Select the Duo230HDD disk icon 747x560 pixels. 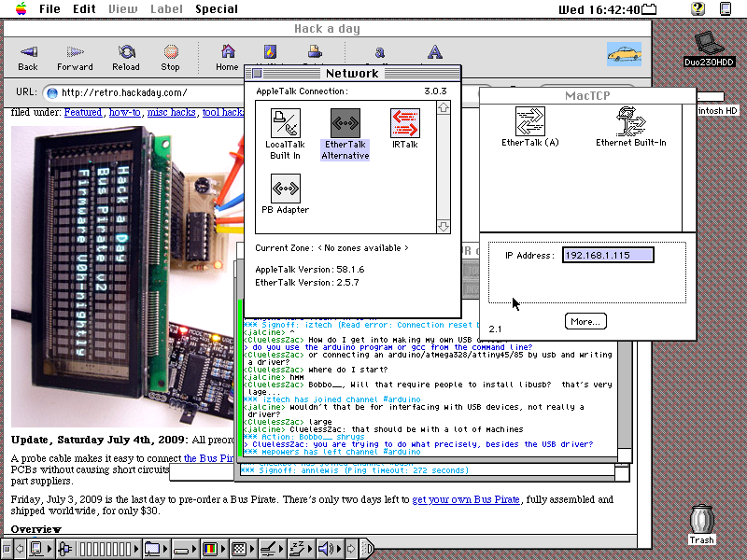tap(709, 49)
